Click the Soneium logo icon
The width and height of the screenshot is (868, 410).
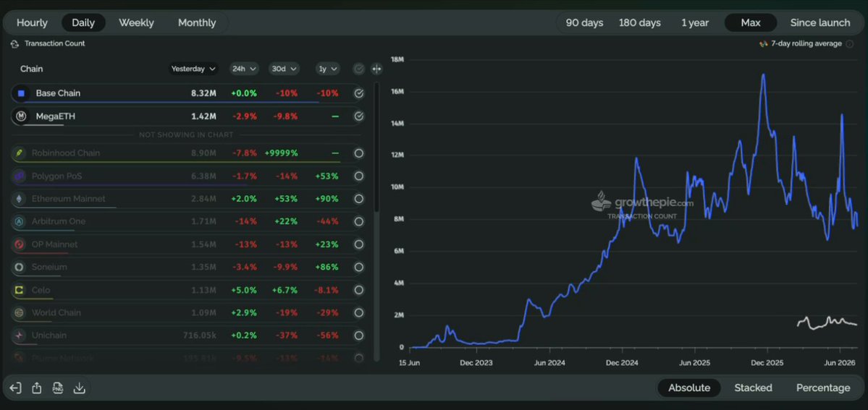[x=20, y=267]
